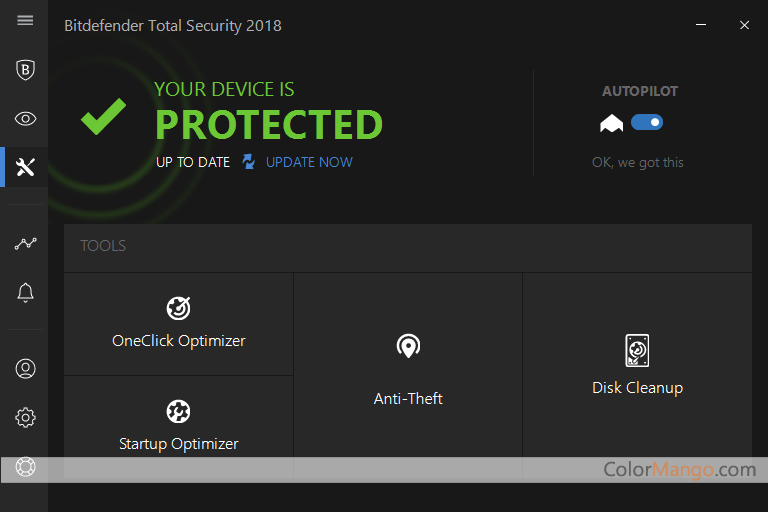Launch OneClick Optimizer tool

[178, 323]
